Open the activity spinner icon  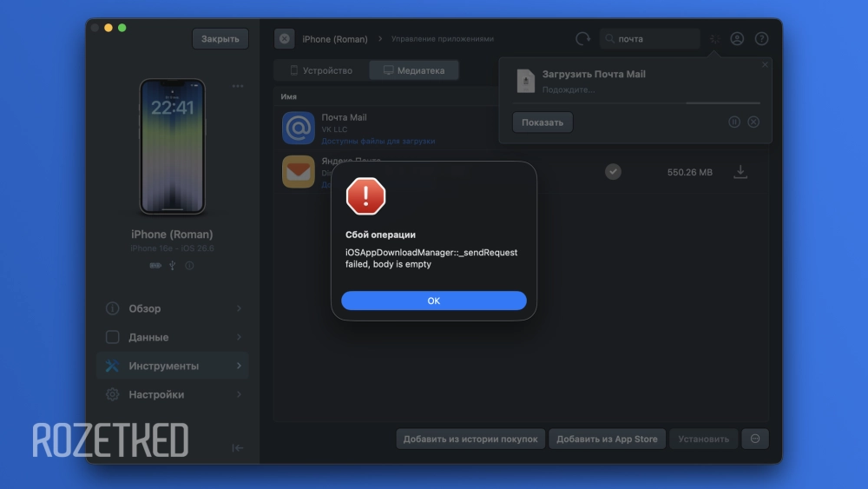(714, 39)
